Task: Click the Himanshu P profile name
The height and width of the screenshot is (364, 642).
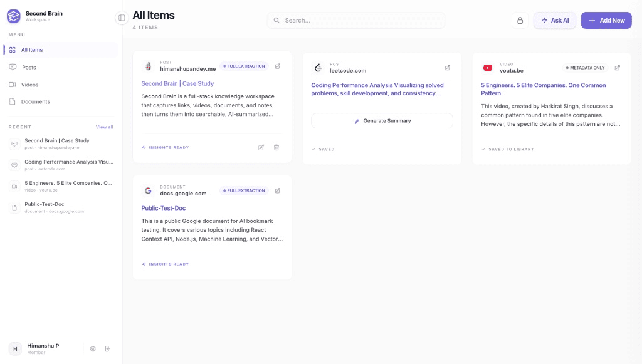Action: click(43, 346)
